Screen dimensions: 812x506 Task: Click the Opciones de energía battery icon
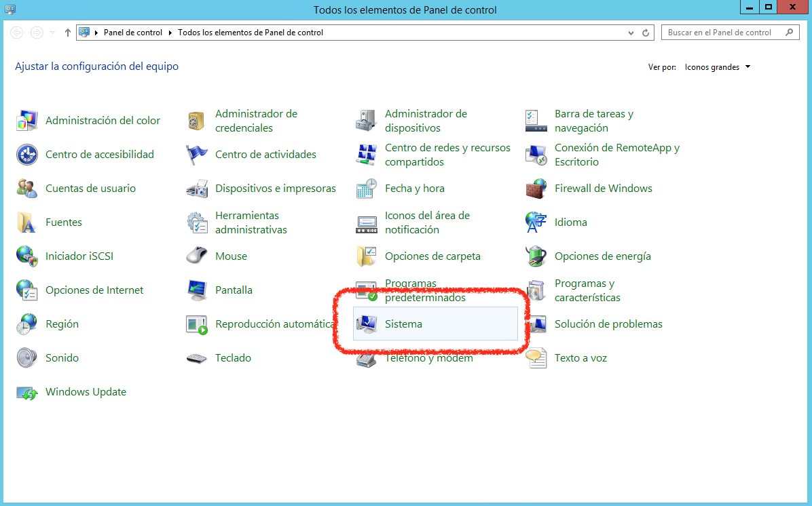pyautogui.click(x=536, y=256)
